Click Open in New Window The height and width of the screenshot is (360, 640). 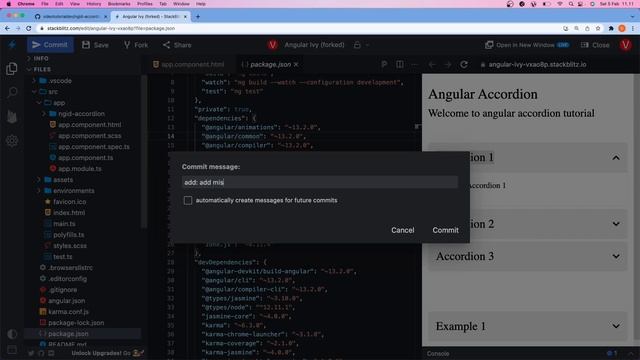(527, 45)
